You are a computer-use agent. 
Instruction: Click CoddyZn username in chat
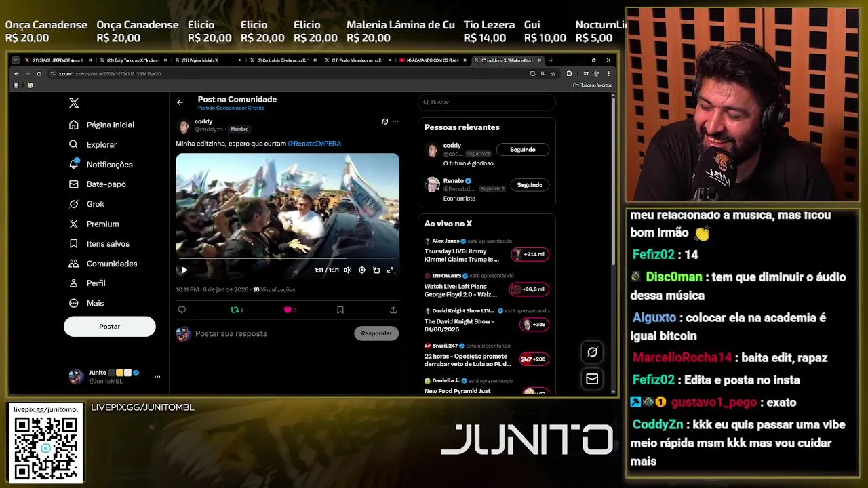click(659, 424)
